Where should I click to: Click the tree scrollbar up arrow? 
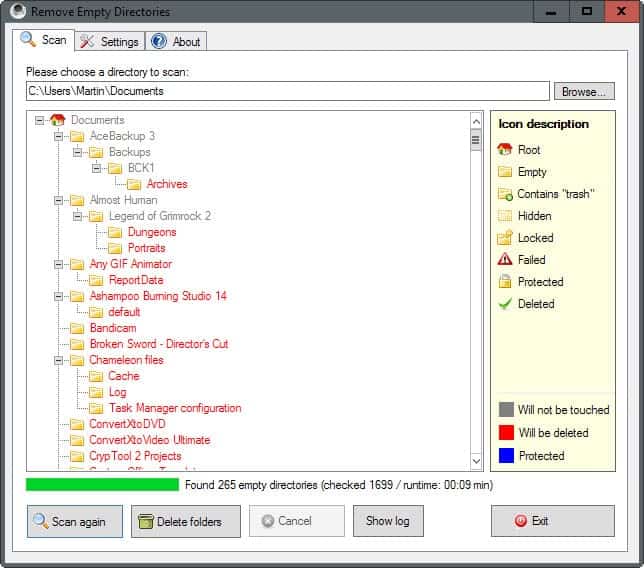tap(476, 122)
